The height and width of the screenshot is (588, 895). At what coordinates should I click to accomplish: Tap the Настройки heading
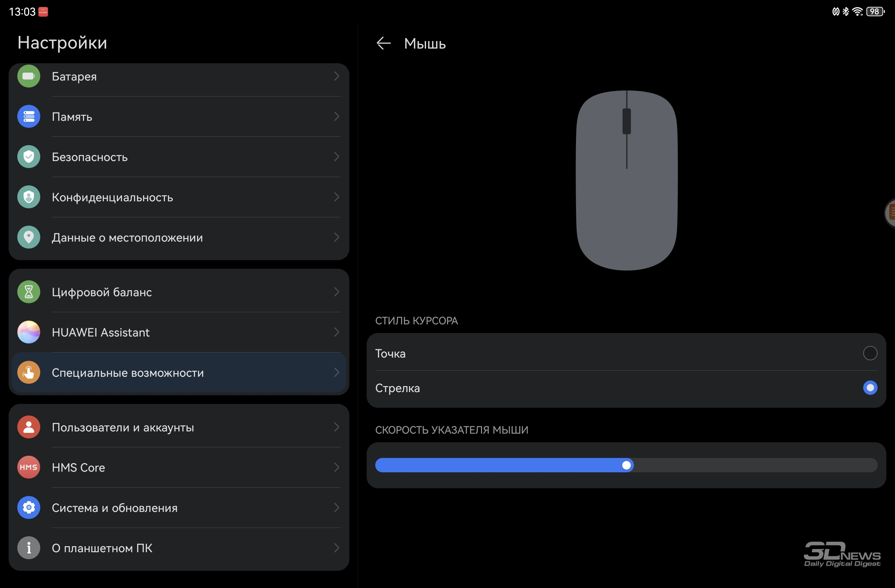[62, 43]
